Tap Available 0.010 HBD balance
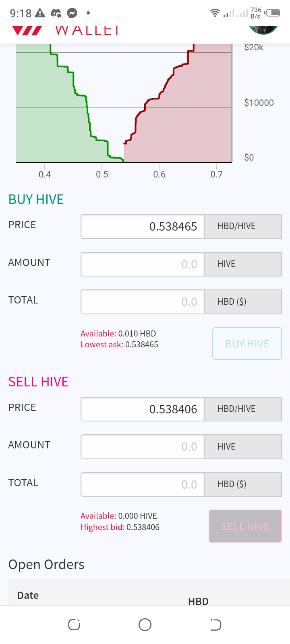Screen dimensions: 290x644 (137, 334)
